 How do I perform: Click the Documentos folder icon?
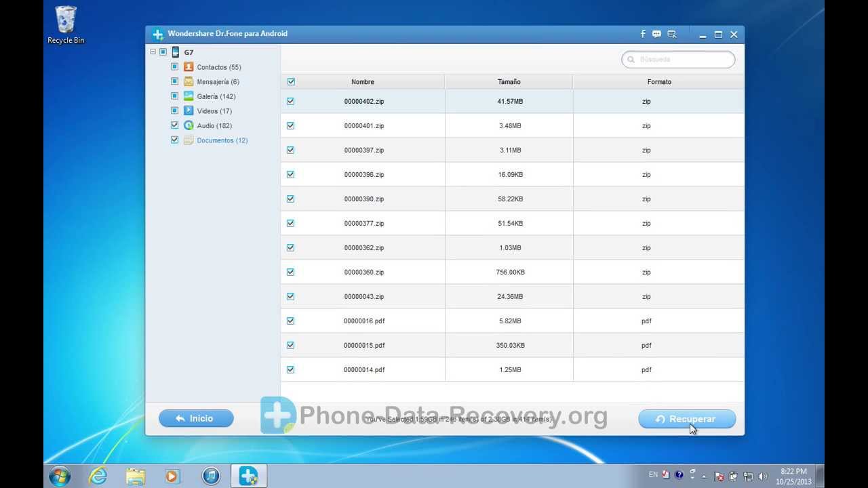point(189,140)
